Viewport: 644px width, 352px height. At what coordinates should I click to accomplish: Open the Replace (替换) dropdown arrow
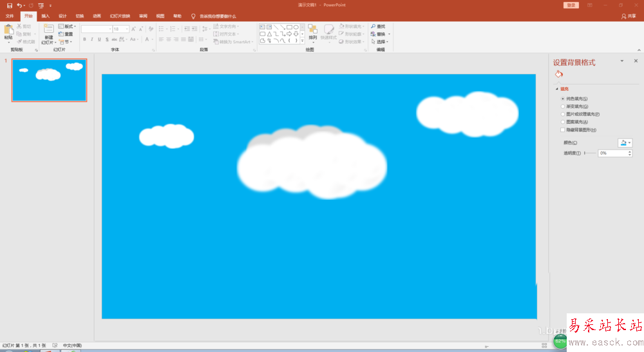(389, 34)
